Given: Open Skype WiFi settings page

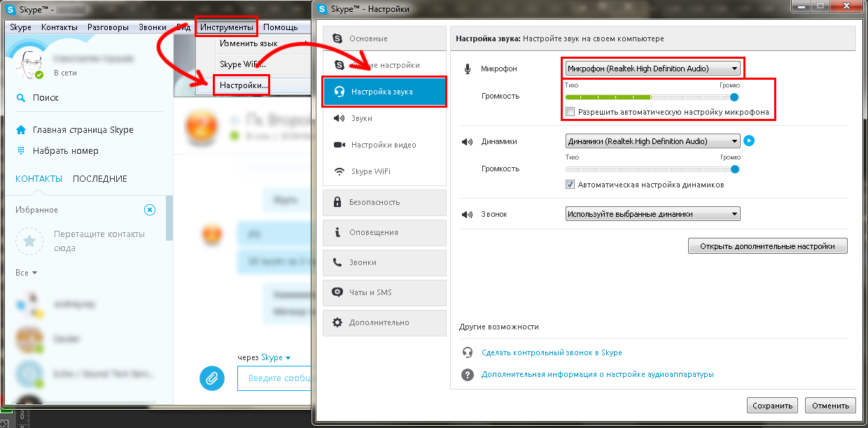Looking at the screenshot, I should [384, 171].
